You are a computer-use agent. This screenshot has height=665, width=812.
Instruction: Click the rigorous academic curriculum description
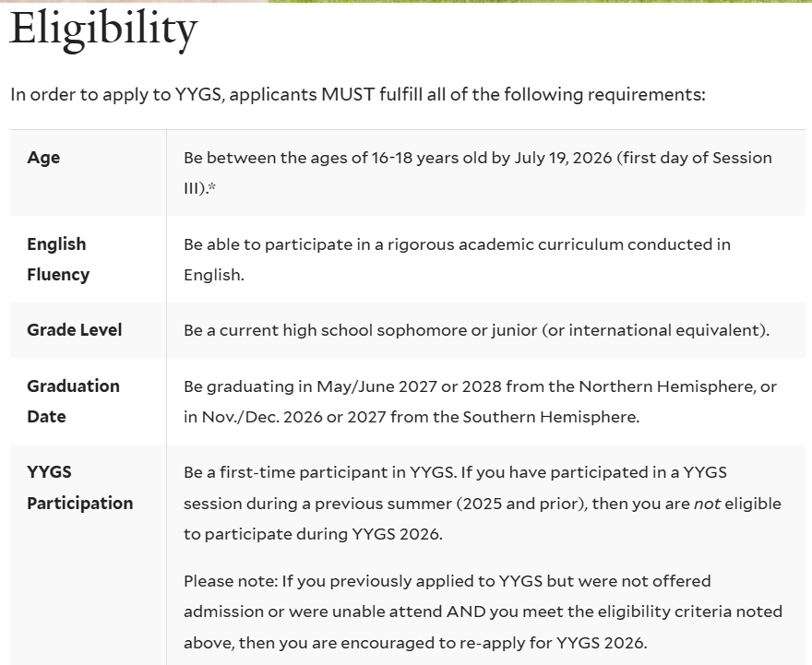coord(457,244)
